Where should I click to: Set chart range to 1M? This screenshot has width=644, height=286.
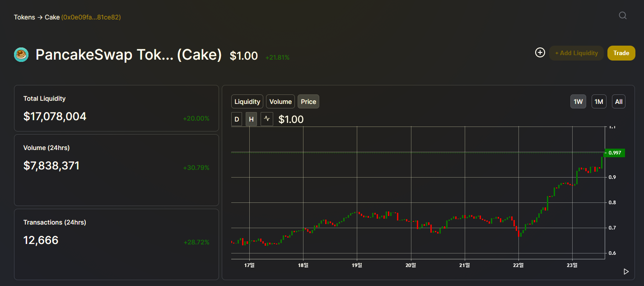point(599,102)
